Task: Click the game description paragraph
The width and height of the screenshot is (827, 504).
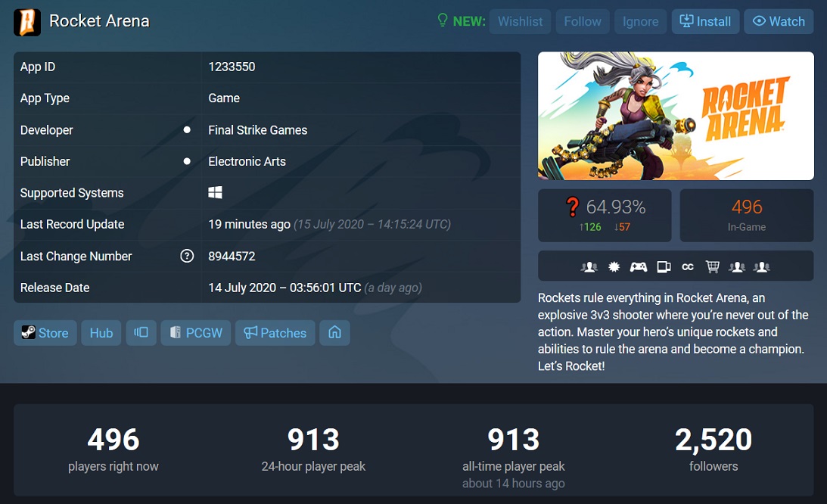Action: coord(673,332)
